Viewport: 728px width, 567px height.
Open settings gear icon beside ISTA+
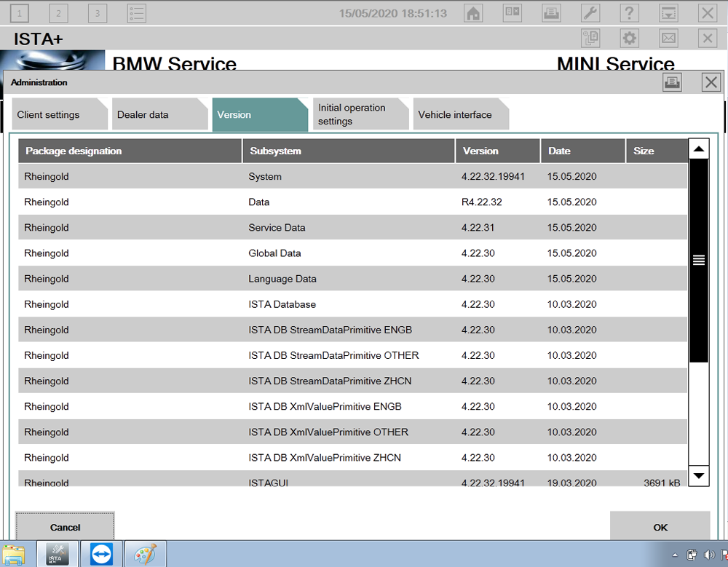point(629,38)
